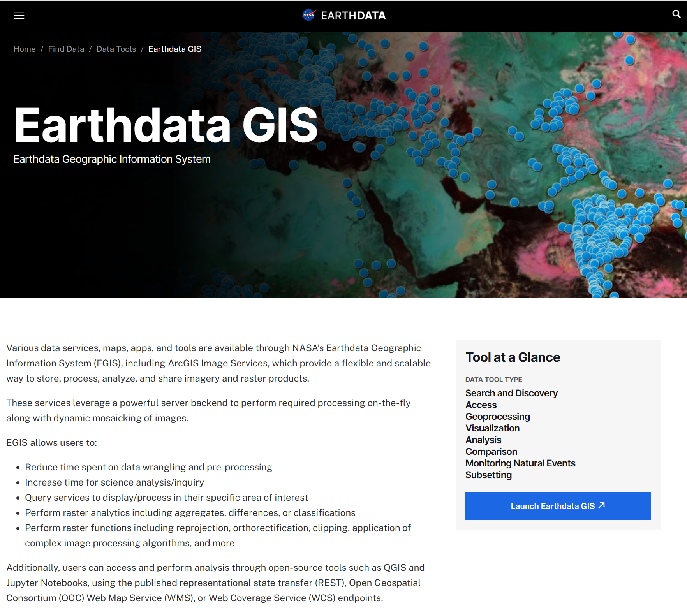Click the 'These services leverage' paragraph
Image resolution: width=687 pixels, height=616 pixels.
click(208, 410)
